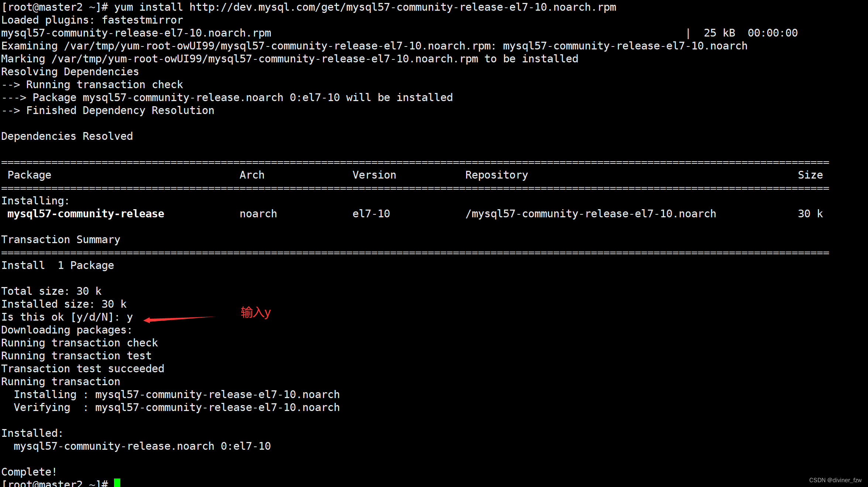Click the Arch column header
The height and width of the screenshot is (487, 868).
pos(252,175)
